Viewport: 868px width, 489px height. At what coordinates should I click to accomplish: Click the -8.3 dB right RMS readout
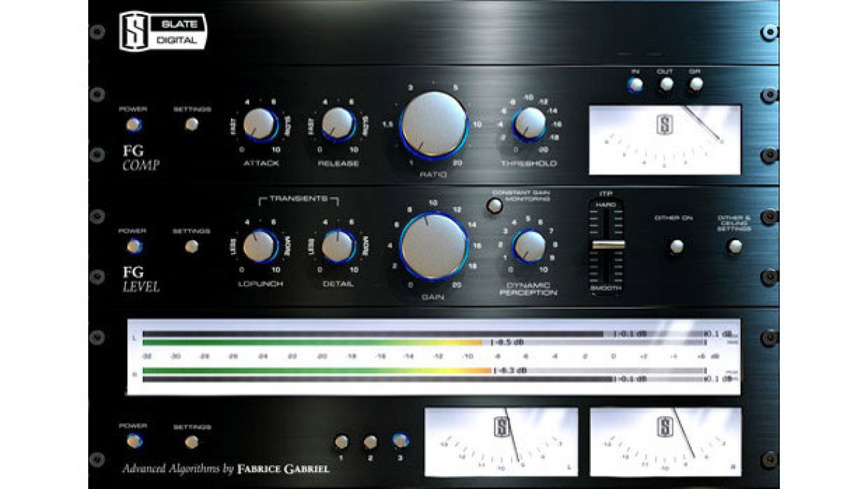click(512, 370)
